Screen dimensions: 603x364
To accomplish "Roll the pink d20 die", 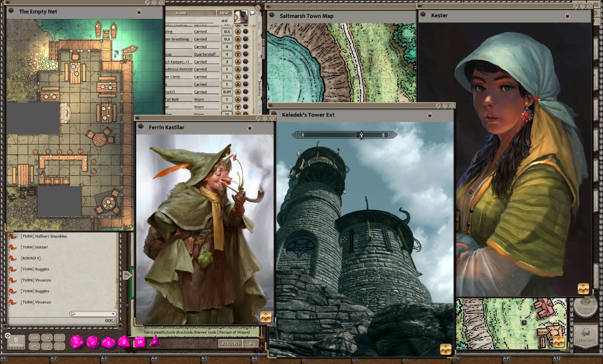I will click(x=76, y=342).
